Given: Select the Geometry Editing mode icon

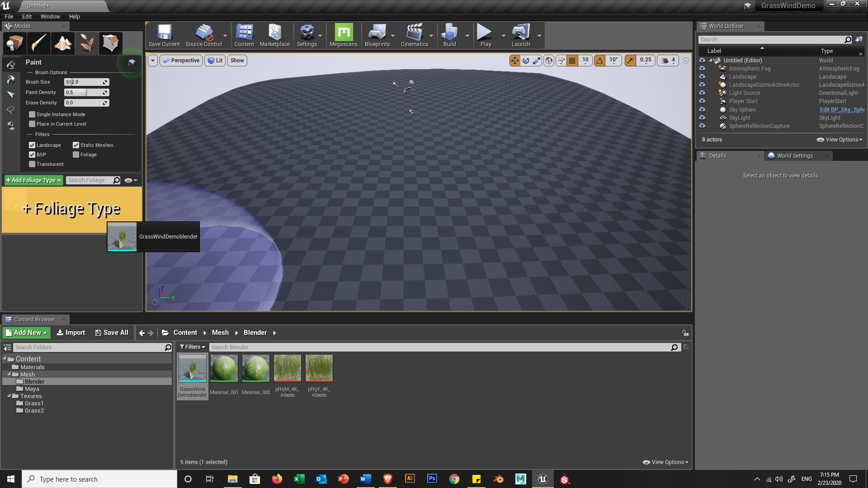Looking at the screenshot, I should click(x=111, y=43).
